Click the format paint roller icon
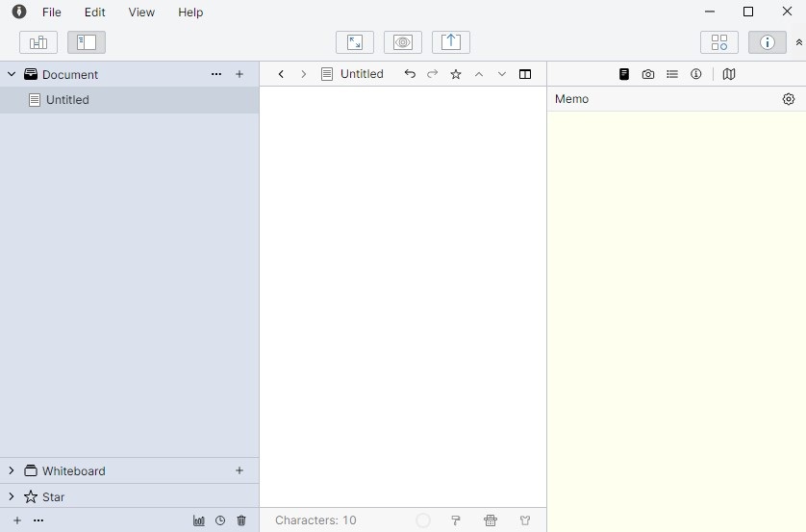The image size is (806, 532). (456, 520)
